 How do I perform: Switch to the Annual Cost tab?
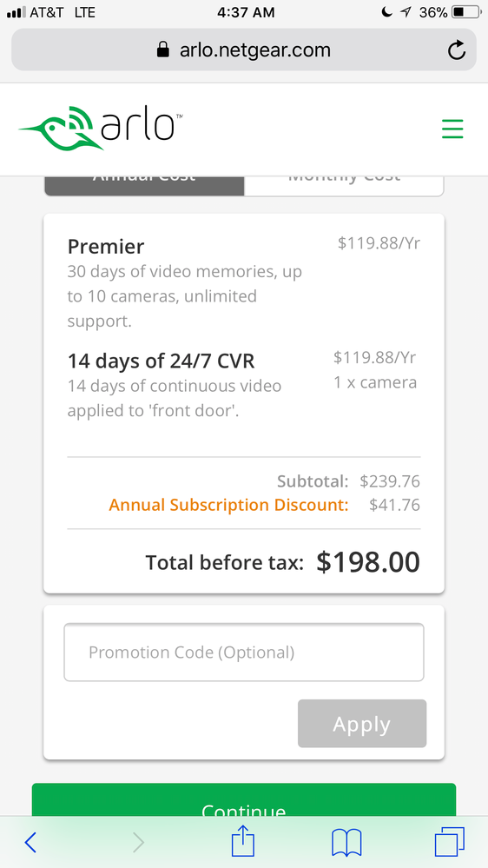pyautogui.click(x=144, y=185)
